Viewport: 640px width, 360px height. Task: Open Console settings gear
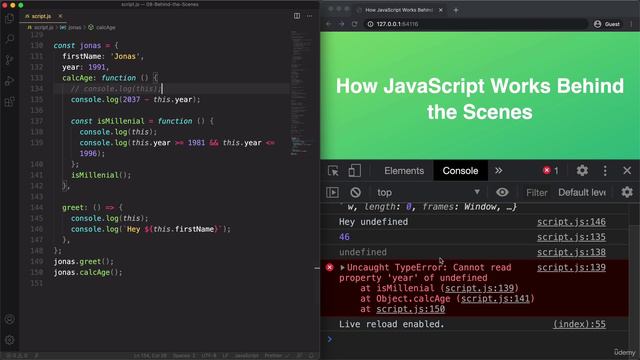(x=627, y=192)
